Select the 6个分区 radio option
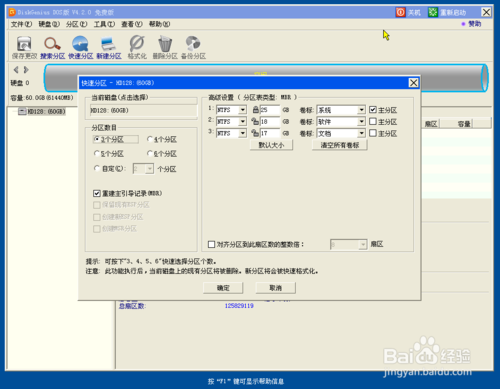This screenshot has width=500, height=389. (150, 153)
